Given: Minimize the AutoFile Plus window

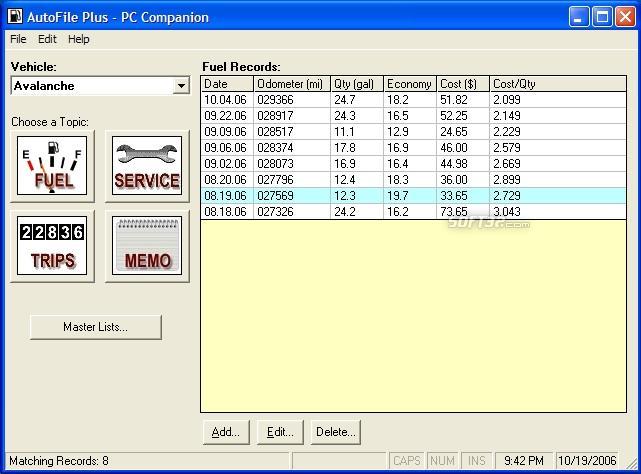Looking at the screenshot, I should coord(578,17).
